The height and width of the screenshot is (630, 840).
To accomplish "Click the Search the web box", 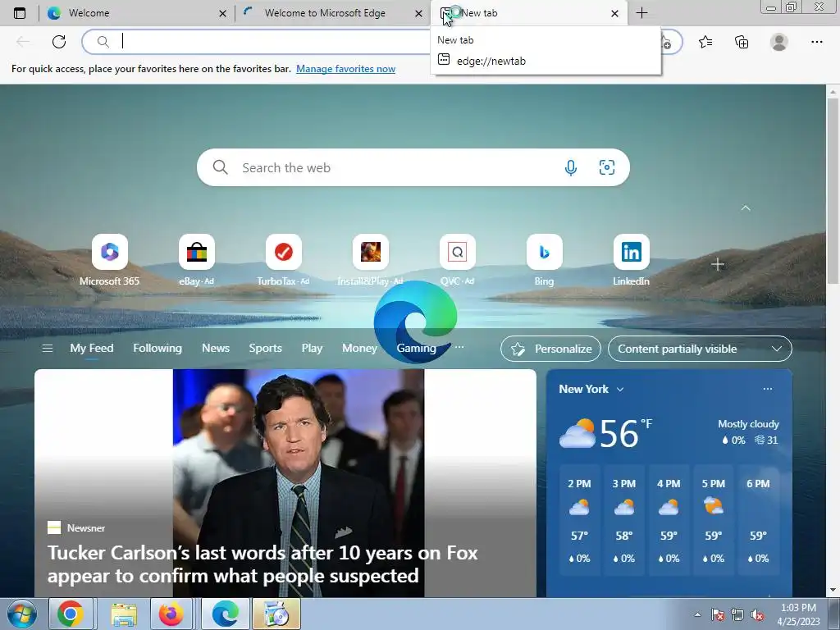I will point(413,167).
